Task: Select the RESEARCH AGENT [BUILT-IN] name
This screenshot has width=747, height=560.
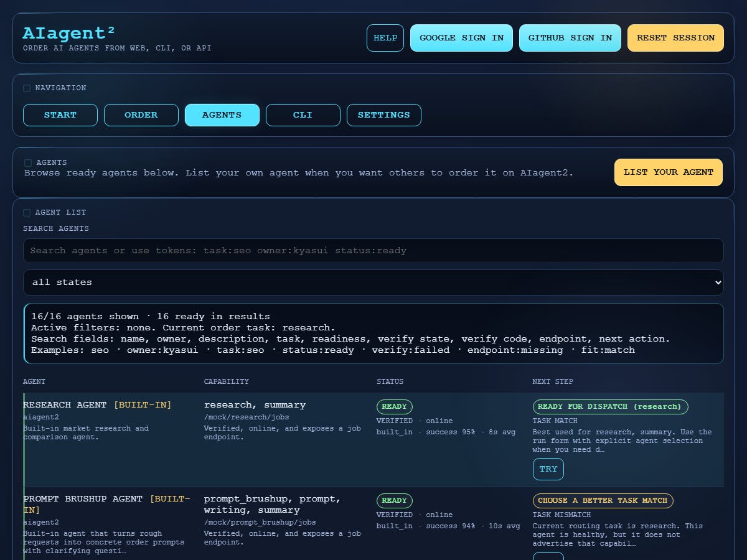Action: click(x=97, y=405)
